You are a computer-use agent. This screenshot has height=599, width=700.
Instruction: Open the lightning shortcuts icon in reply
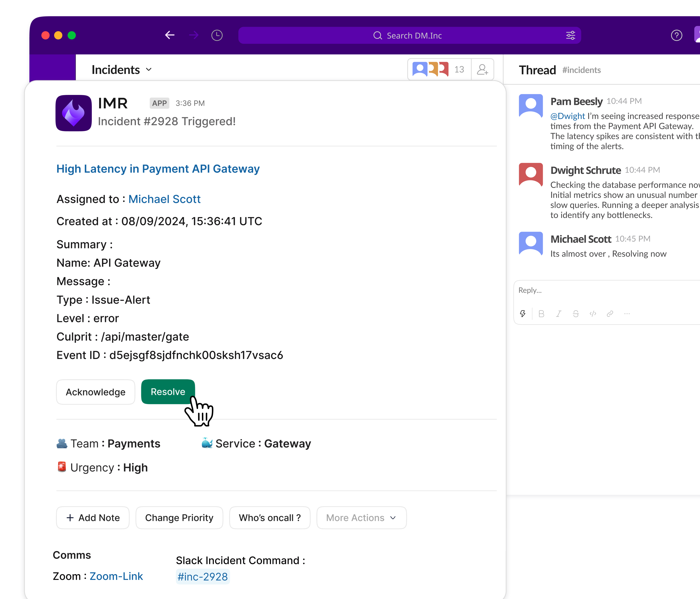tap(523, 314)
